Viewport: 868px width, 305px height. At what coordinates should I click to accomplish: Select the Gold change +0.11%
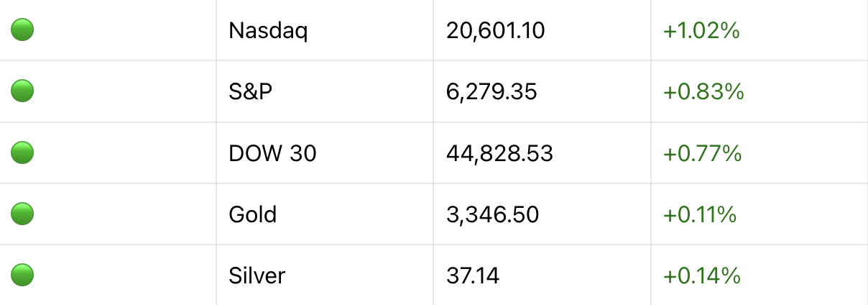pos(700,214)
